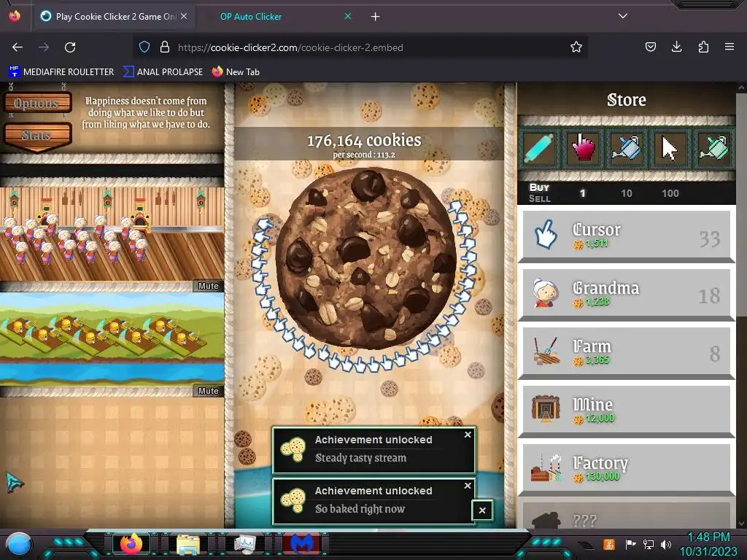Switch to OP Auto Clicker tab

[251, 16]
